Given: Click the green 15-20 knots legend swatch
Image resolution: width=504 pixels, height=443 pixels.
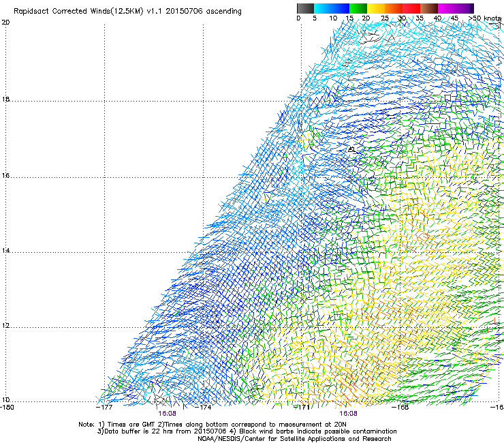Looking at the screenshot, I should [x=358, y=8].
